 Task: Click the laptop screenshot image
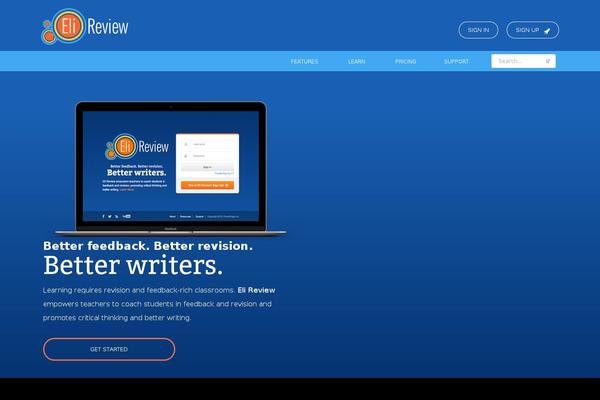pyautogui.click(x=171, y=168)
